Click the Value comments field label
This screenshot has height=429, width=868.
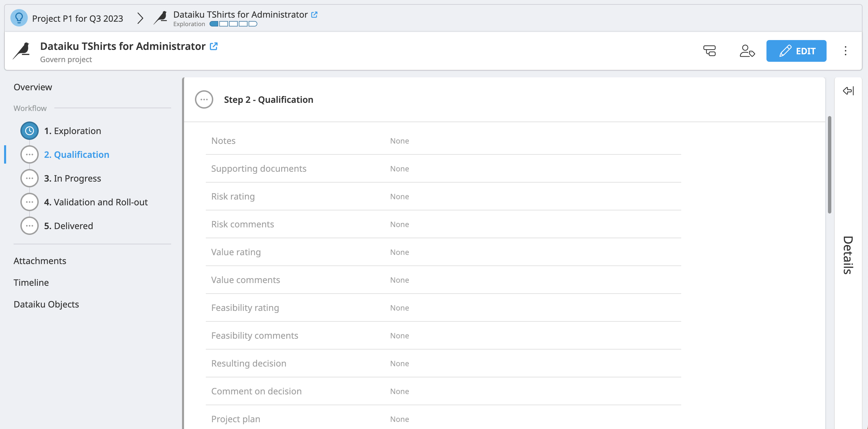click(246, 280)
